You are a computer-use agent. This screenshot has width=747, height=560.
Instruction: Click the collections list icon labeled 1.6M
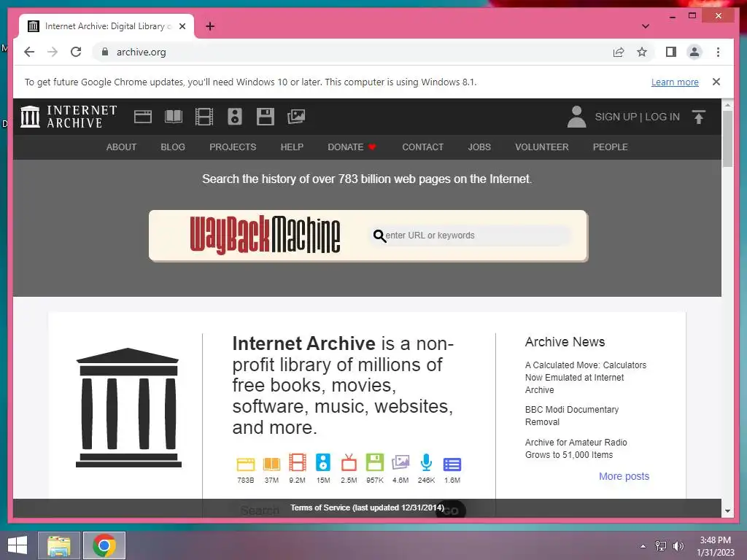pos(452,464)
